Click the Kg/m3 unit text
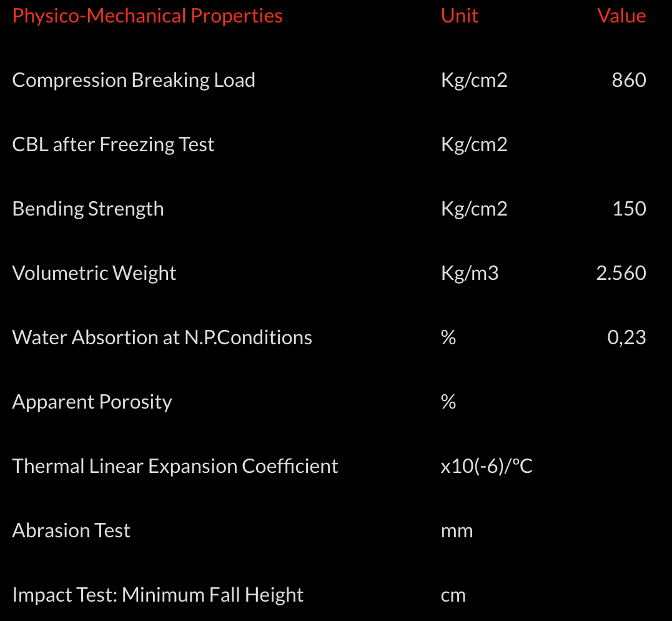The image size is (672, 621). tap(470, 273)
